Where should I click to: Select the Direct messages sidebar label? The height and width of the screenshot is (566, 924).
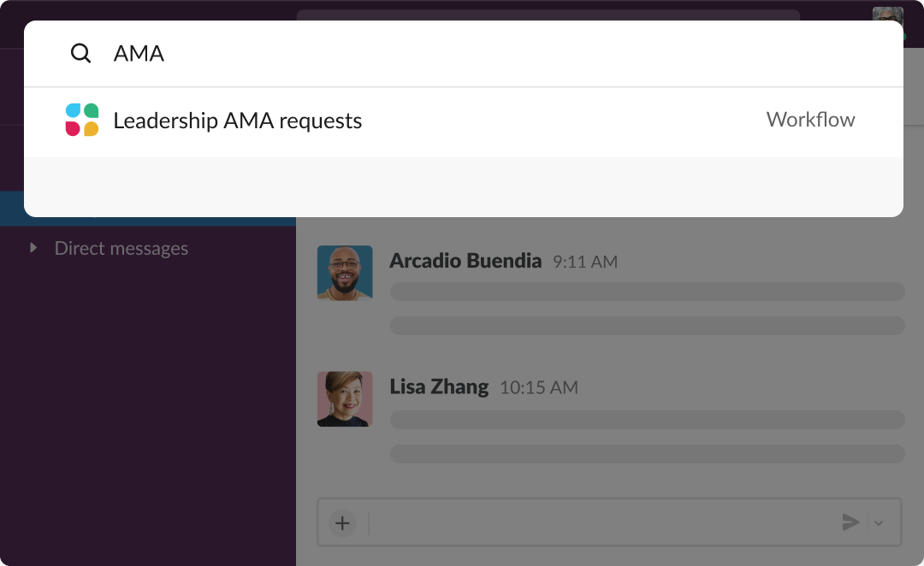coord(121,248)
